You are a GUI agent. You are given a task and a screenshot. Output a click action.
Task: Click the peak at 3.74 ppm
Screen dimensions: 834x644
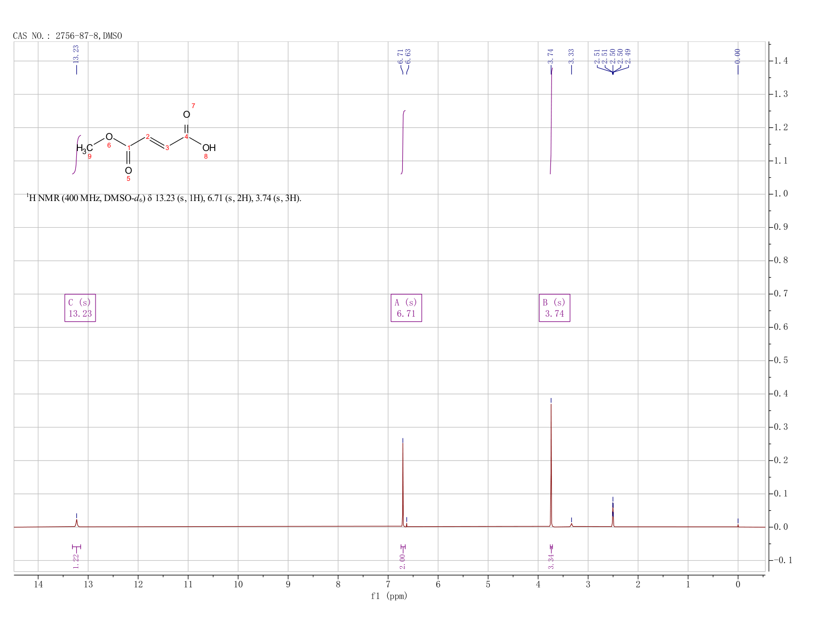pyautogui.click(x=551, y=465)
